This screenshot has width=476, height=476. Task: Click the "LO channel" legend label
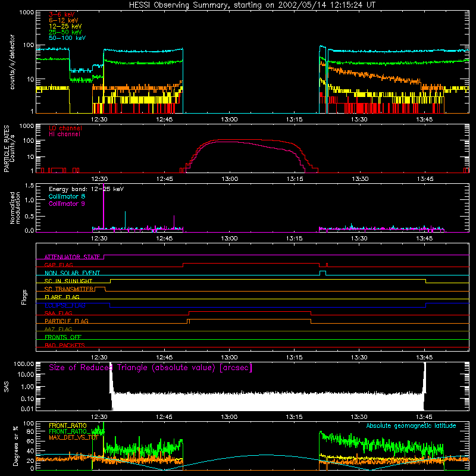[x=65, y=128]
